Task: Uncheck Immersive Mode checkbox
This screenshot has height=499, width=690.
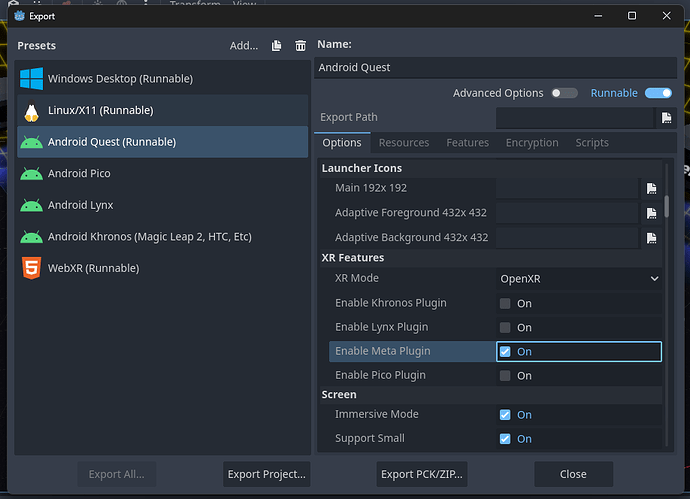Action: point(505,415)
